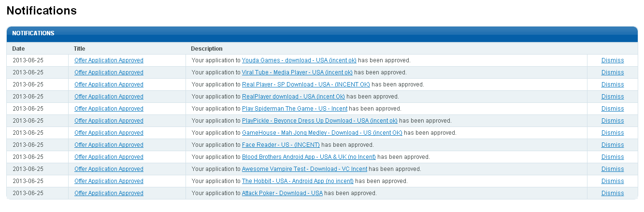Dismiss the Face Reader notification

point(613,145)
